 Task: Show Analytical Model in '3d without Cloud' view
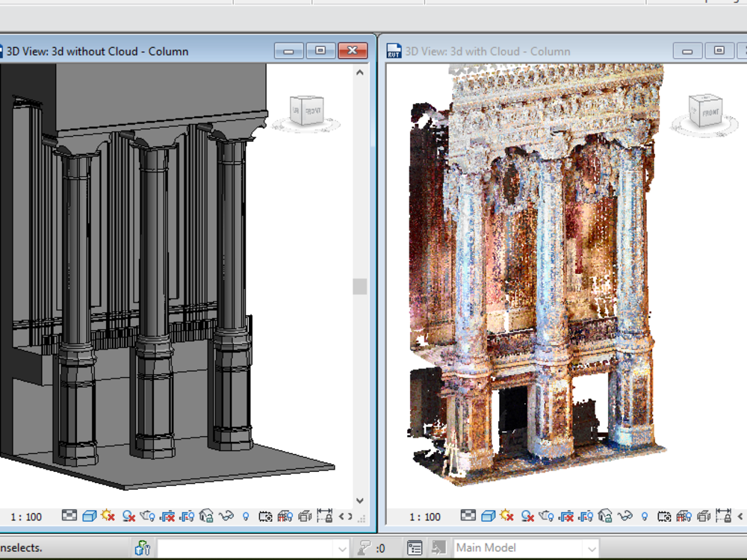[285, 516]
